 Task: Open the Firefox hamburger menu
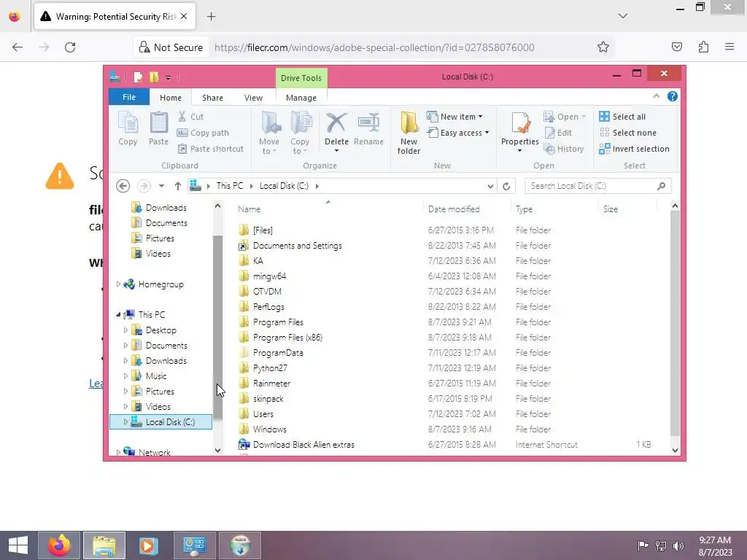click(729, 47)
